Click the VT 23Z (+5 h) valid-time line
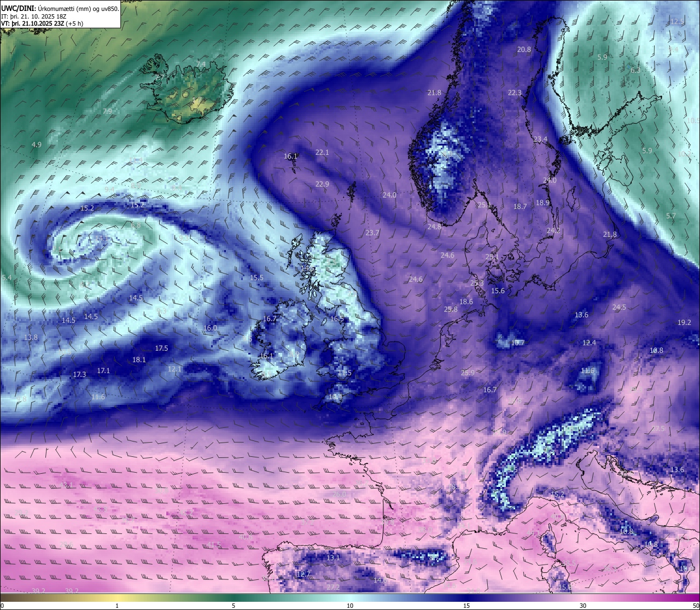This screenshot has height=610, width=700. [42, 24]
